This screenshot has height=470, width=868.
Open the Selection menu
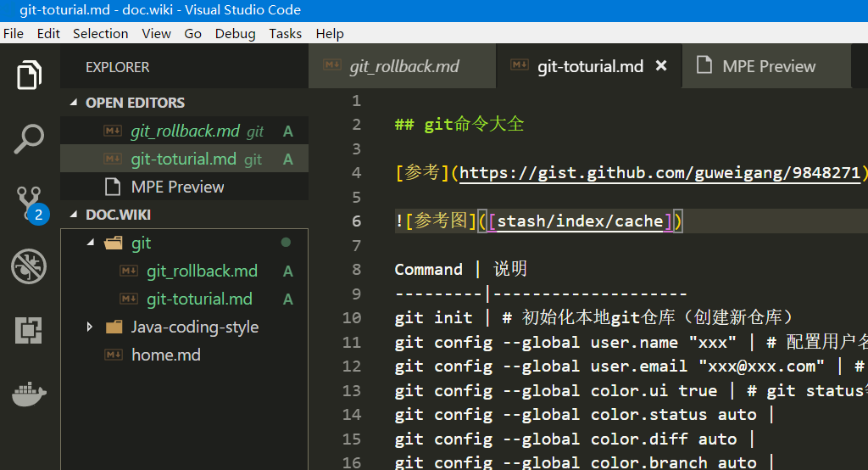101,34
